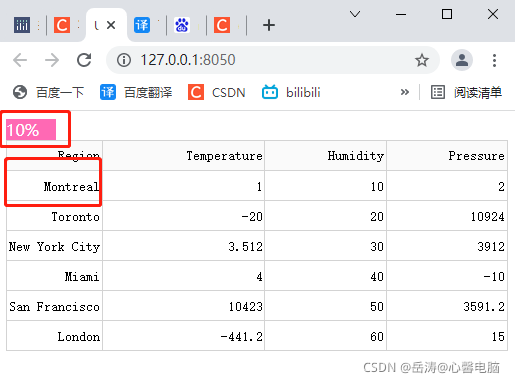The height and width of the screenshot is (383, 515).
Task: Click Montreal humidity value 10
Action: pos(326,186)
